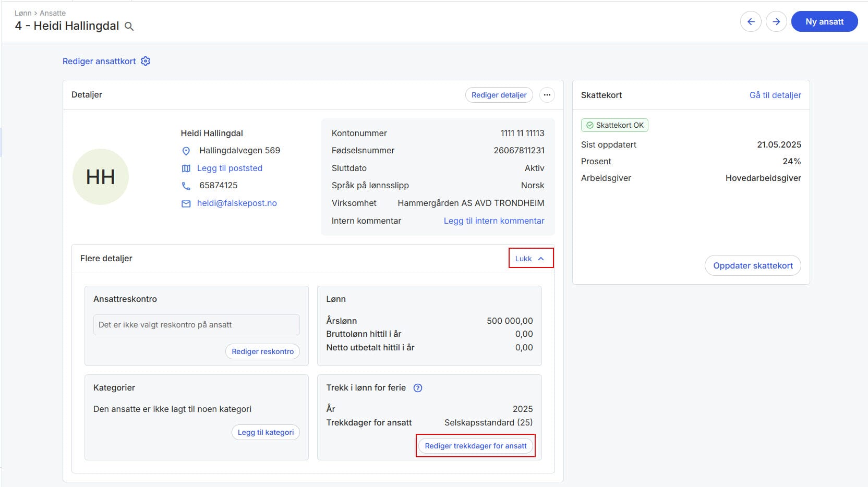Go to previous employee with left arrow

(x=751, y=21)
